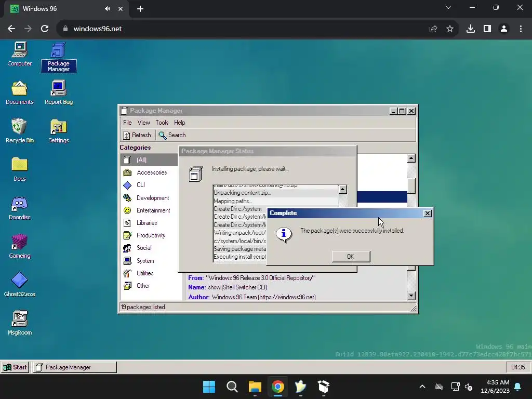This screenshot has height=399, width=532.
Task: Mute the Windows 96 browser tab
Action: (x=107, y=9)
